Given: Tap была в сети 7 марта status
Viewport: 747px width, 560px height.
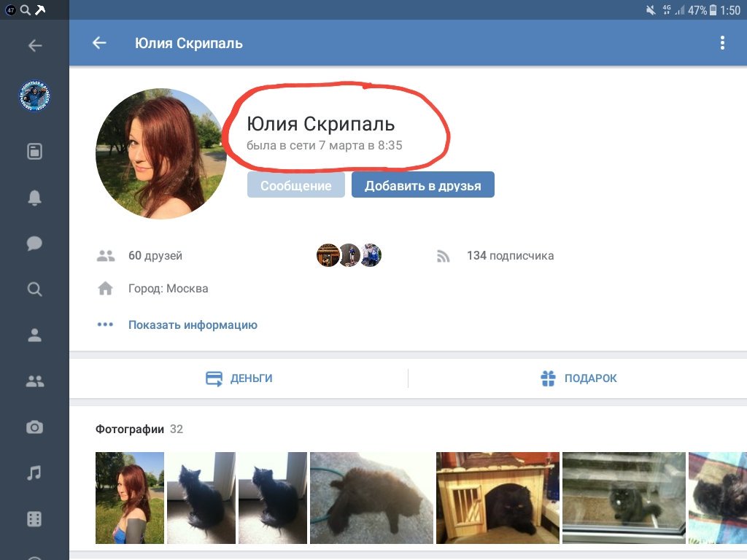Looking at the screenshot, I should point(325,145).
